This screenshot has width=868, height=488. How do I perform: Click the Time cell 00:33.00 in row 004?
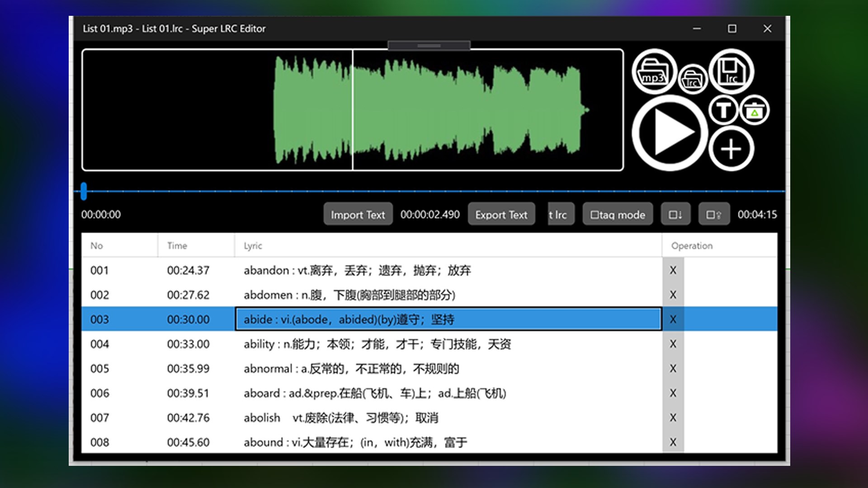pyautogui.click(x=188, y=344)
